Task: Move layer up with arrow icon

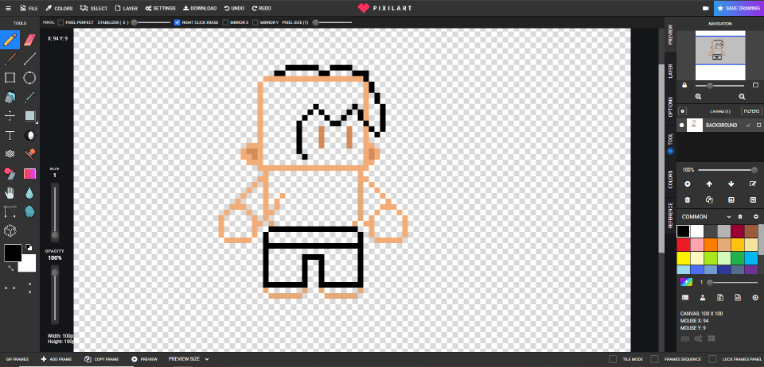Action: [709, 184]
